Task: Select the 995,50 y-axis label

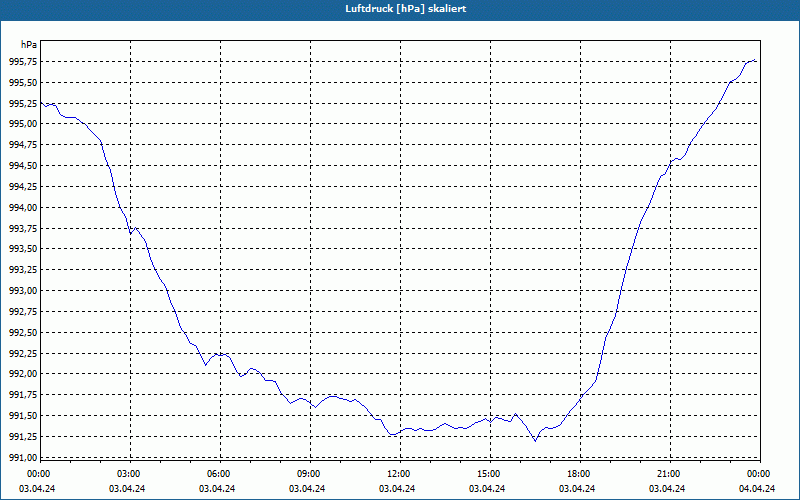Action: point(23,82)
